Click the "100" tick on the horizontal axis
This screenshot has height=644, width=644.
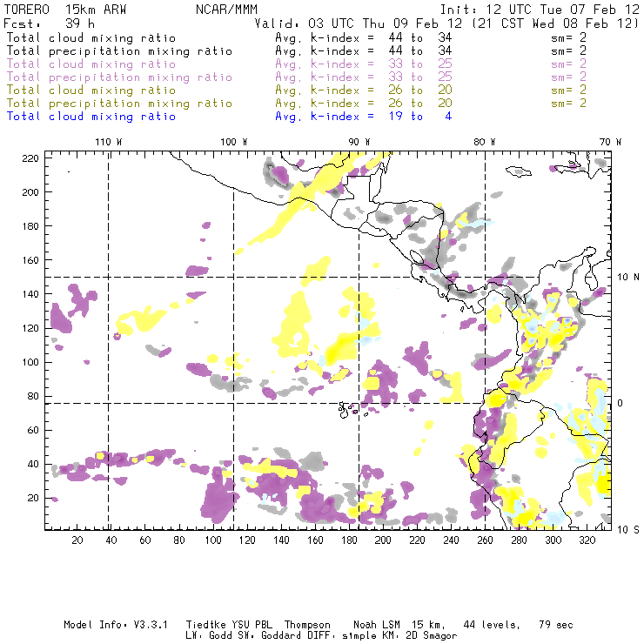(x=213, y=540)
